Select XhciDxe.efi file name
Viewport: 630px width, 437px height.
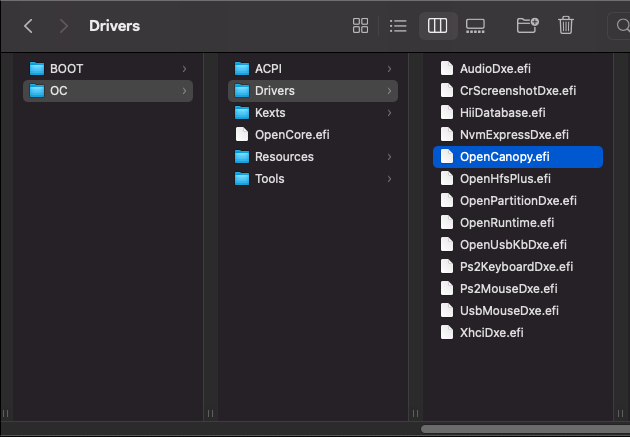click(x=492, y=333)
